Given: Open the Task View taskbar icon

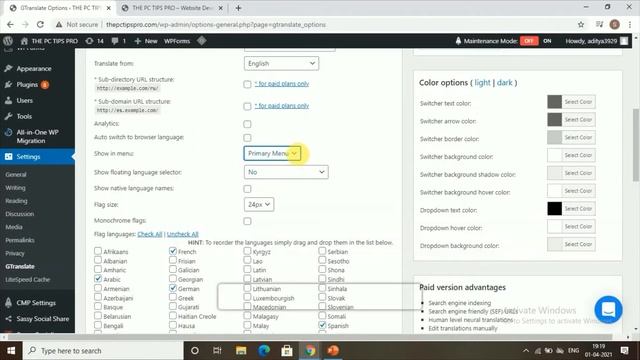Looking at the screenshot, I should 217,351.
